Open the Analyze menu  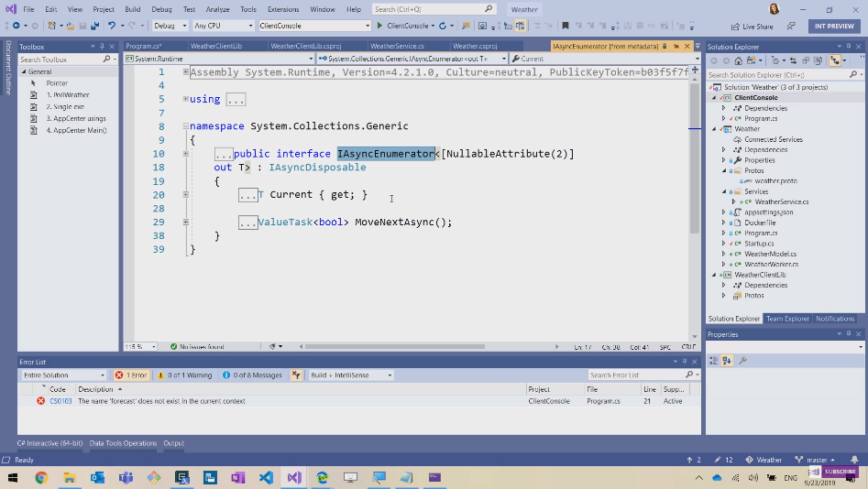[x=217, y=9]
